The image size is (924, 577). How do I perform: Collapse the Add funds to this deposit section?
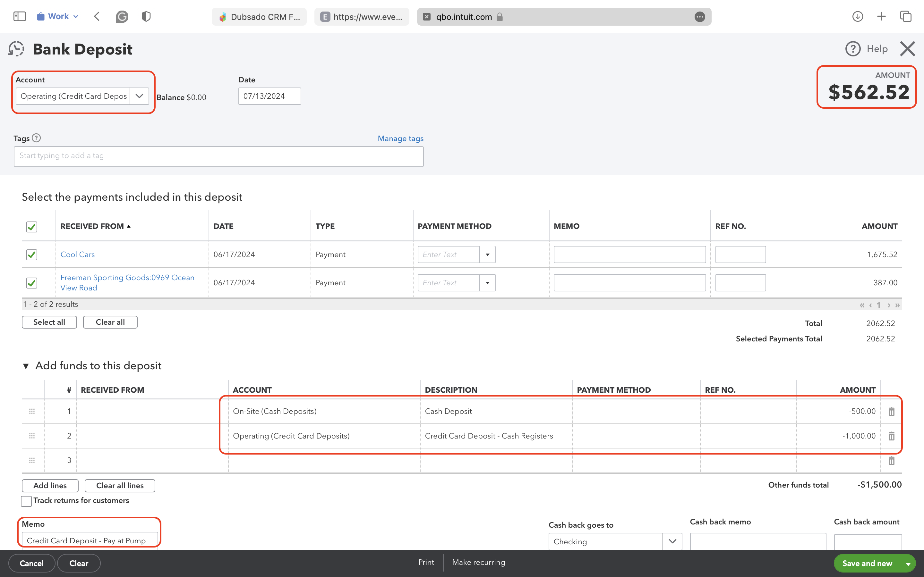(26, 365)
